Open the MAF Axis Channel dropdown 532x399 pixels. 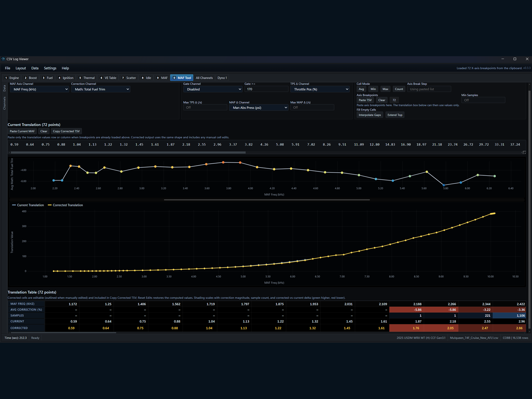[x=40, y=89]
